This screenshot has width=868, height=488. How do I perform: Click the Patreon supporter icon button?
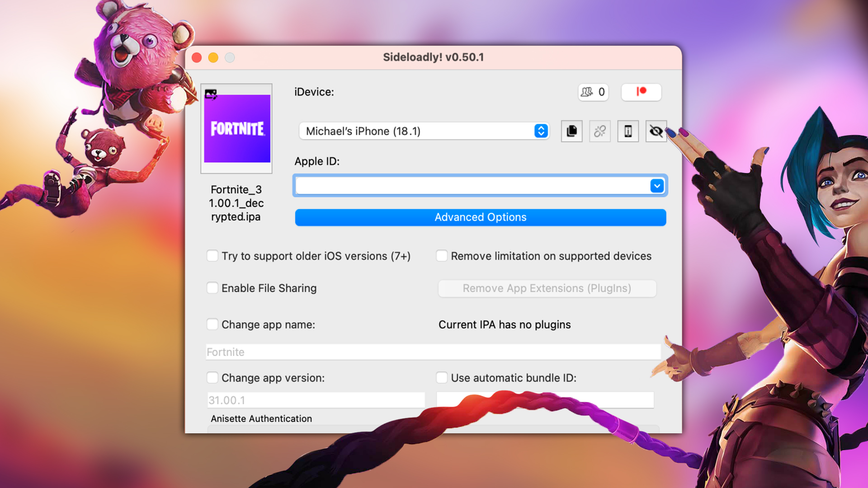point(642,91)
